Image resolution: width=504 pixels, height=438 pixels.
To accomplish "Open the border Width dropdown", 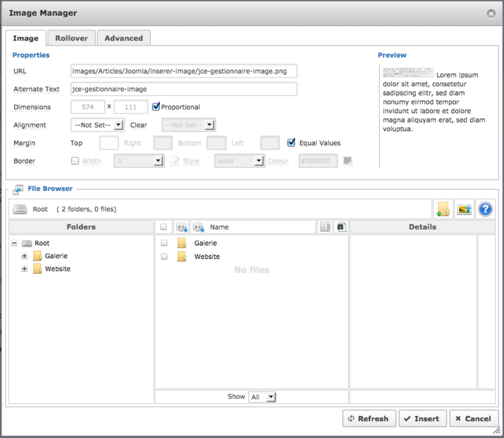I will click(x=139, y=161).
